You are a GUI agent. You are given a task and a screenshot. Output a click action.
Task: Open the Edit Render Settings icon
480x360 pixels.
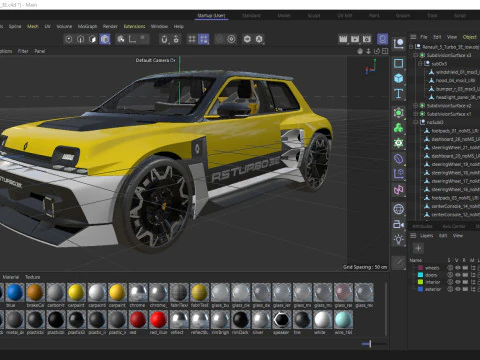(x=367, y=39)
